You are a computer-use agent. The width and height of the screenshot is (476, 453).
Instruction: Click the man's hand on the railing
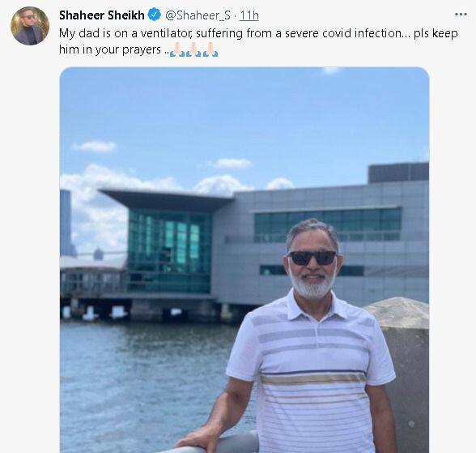tap(198, 439)
